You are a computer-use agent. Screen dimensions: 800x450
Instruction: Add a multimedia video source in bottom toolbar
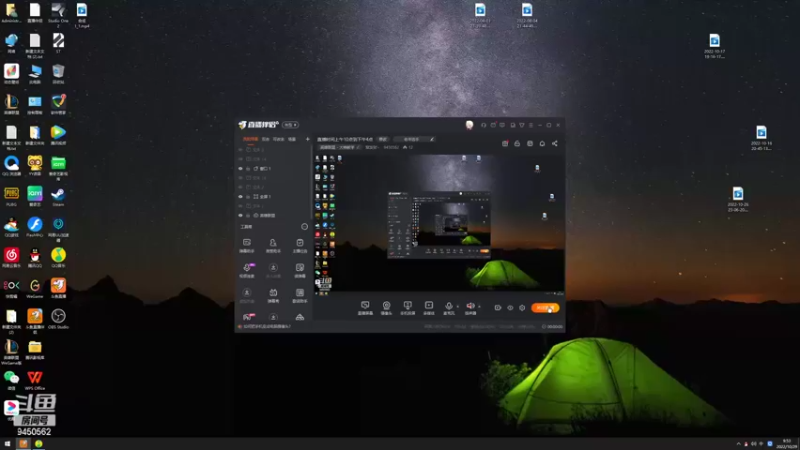[x=429, y=307]
